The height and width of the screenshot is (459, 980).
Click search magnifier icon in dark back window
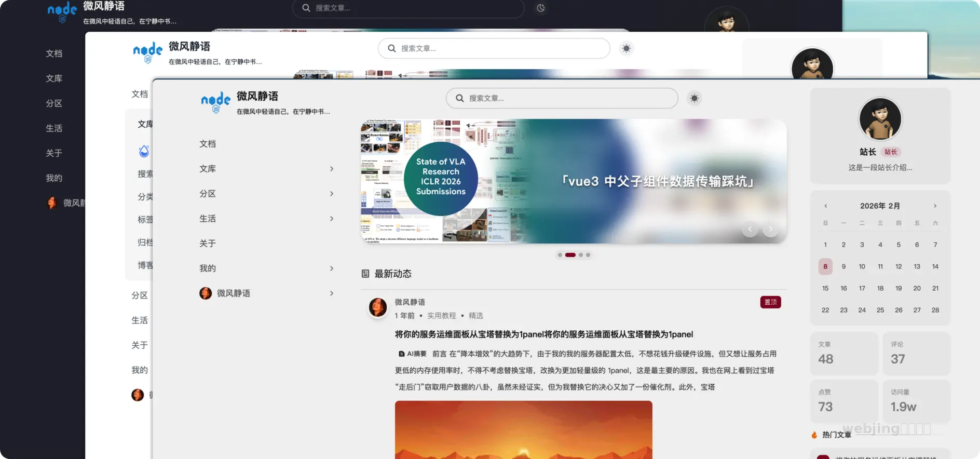click(x=306, y=8)
